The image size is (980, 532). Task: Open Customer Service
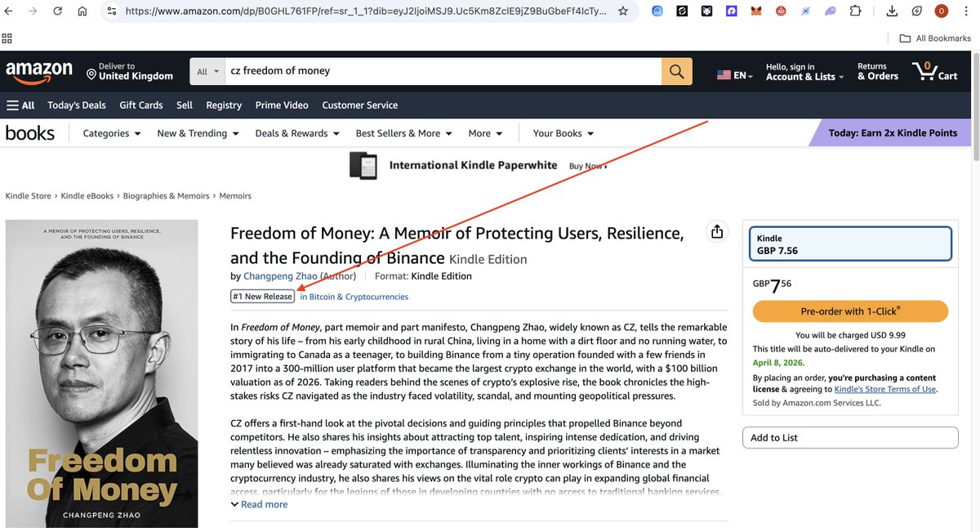point(360,105)
